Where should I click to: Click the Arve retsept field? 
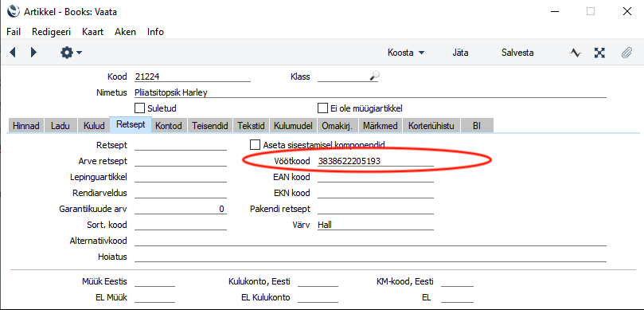tap(180, 161)
